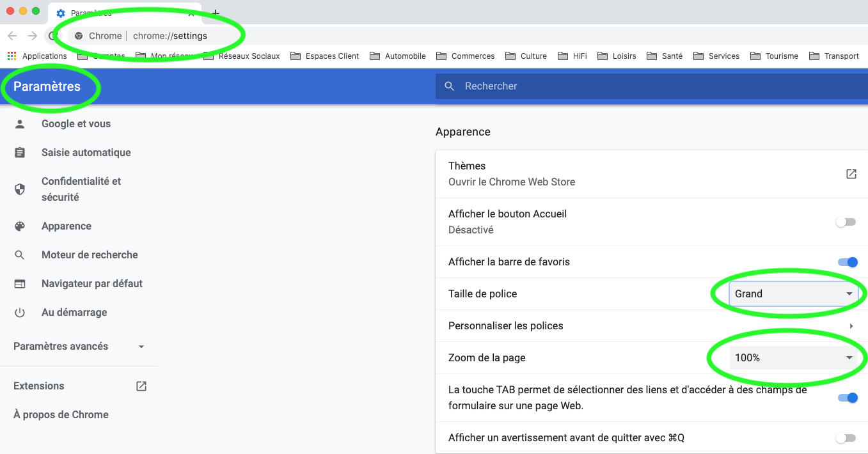Open the Services bookmark folder
This screenshot has width=868, height=454.
(716, 56)
